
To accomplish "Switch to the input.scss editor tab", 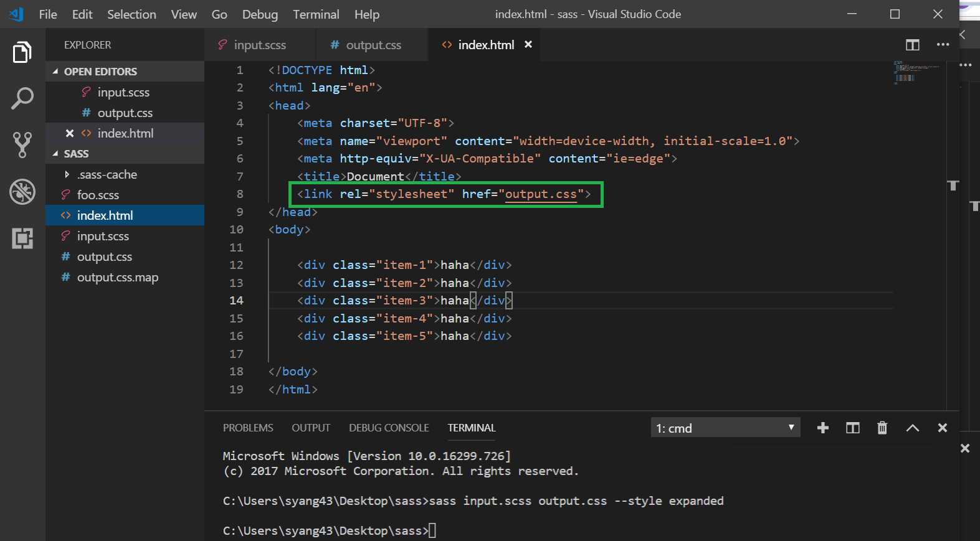I will click(x=260, y=45).
